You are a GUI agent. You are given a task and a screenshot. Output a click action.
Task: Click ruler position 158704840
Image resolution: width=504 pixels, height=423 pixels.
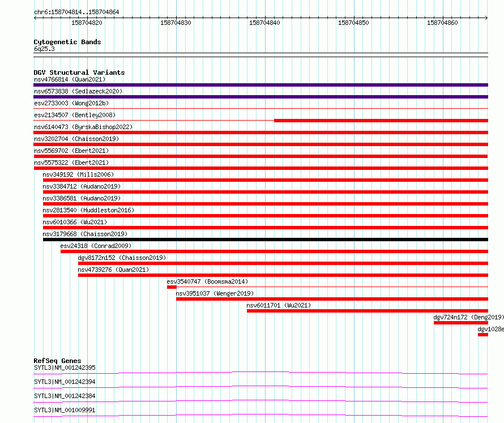click(264, 23)
